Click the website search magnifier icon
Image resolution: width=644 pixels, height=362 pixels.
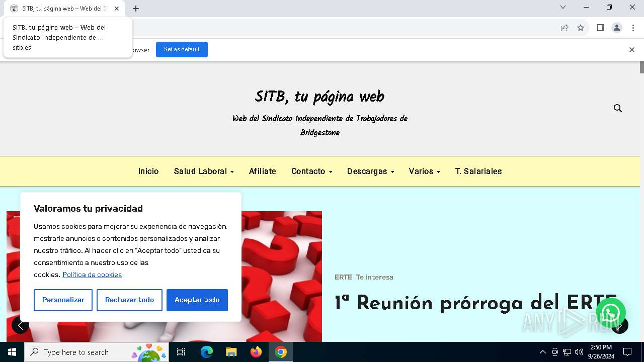(618, 108)
